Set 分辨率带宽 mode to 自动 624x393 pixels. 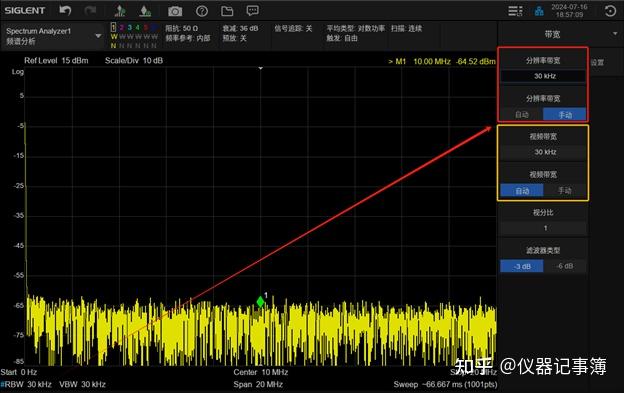(x=522, y=115)
